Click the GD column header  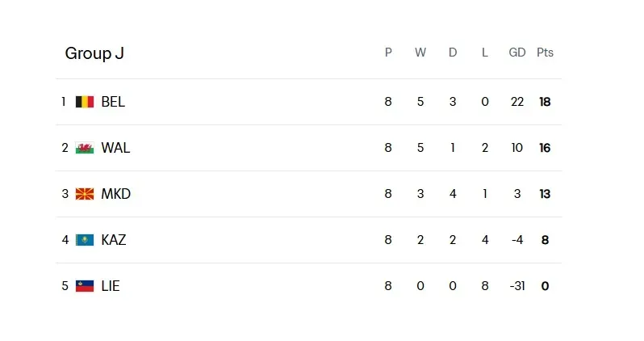[517, 53]
